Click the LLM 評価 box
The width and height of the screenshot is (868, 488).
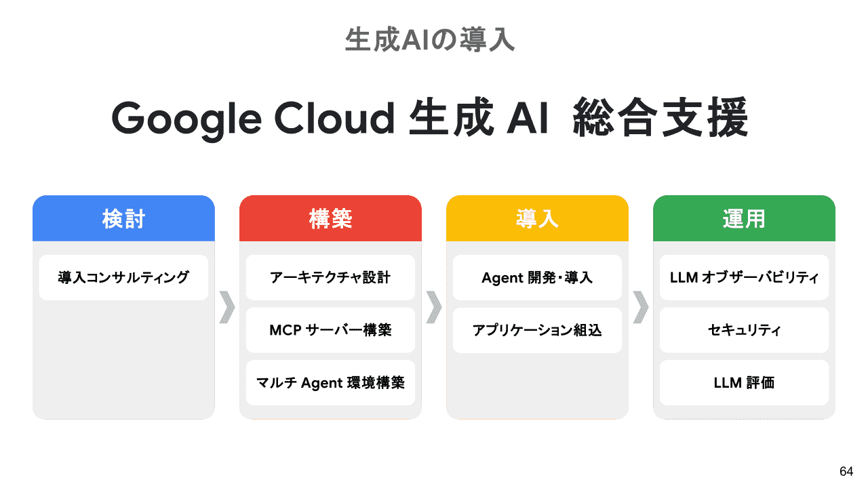point(744,382)
